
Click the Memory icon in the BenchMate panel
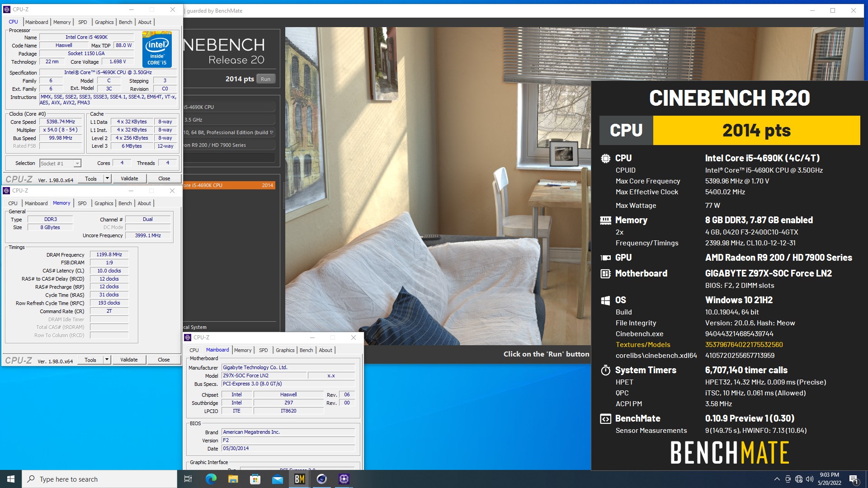605,220
